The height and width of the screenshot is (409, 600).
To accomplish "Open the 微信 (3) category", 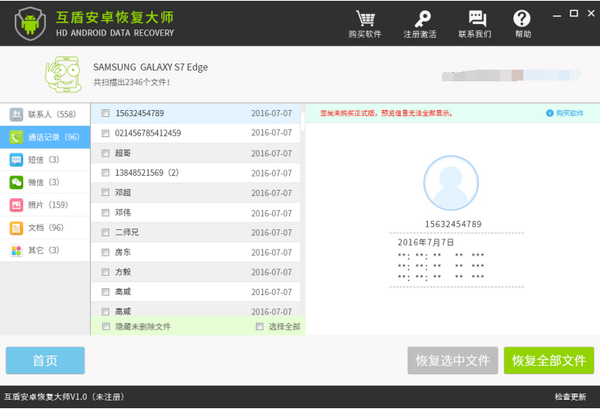I will 45,182.
